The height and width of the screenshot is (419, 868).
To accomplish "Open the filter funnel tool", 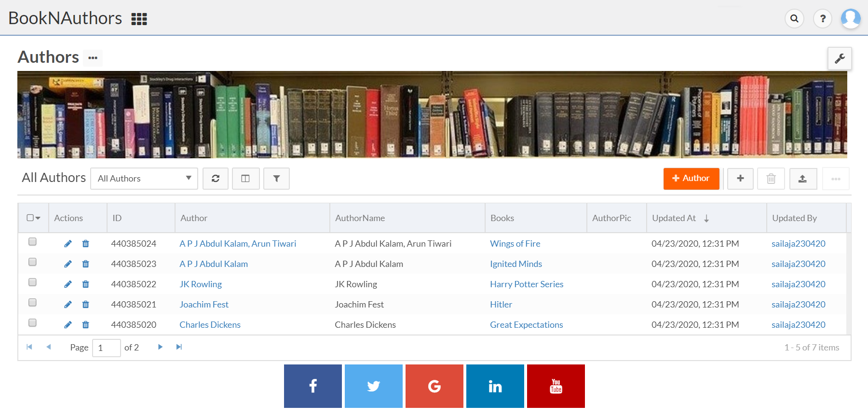I will point(276,179).
